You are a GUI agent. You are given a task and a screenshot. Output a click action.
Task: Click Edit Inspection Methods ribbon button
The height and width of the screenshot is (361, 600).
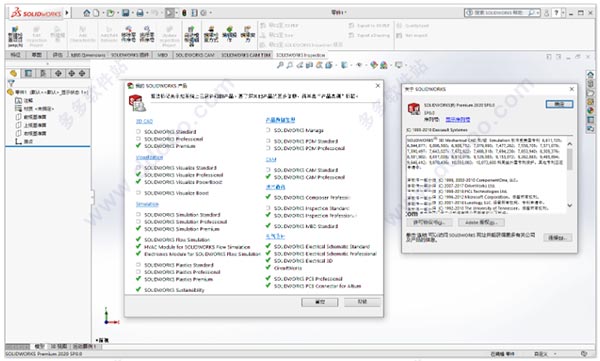[x=211, y=34]
